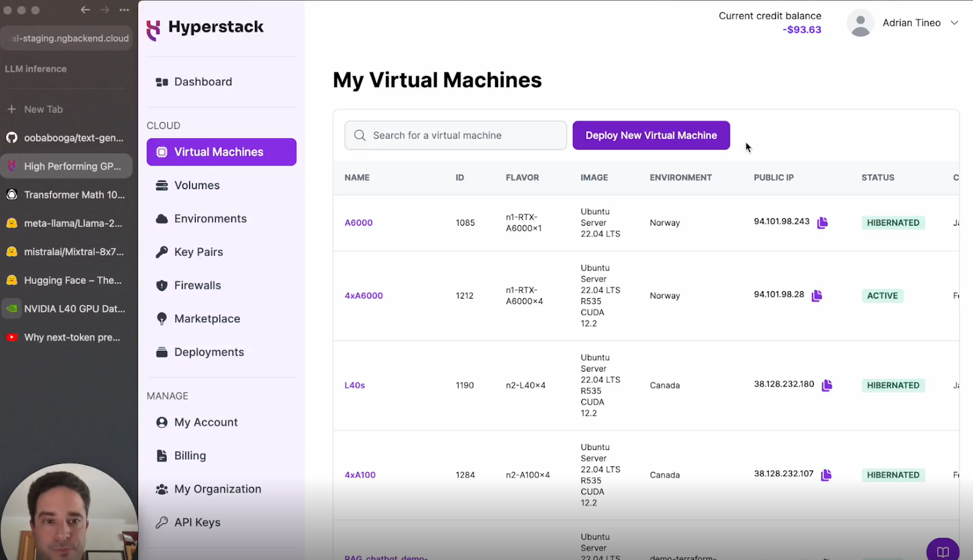Switch to Transformer Math tab
The width and height of the screenshot is (973, 560).
[x=67, y=195]
